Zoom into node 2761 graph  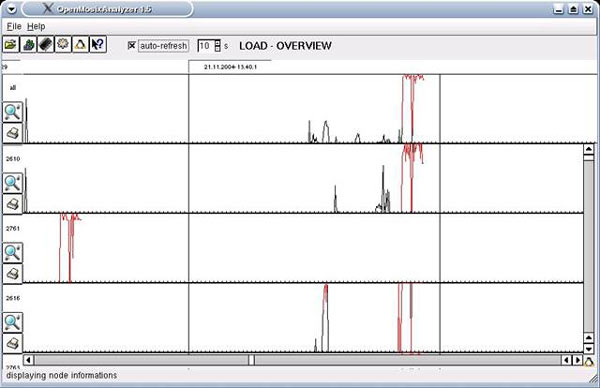pos(12,253)
